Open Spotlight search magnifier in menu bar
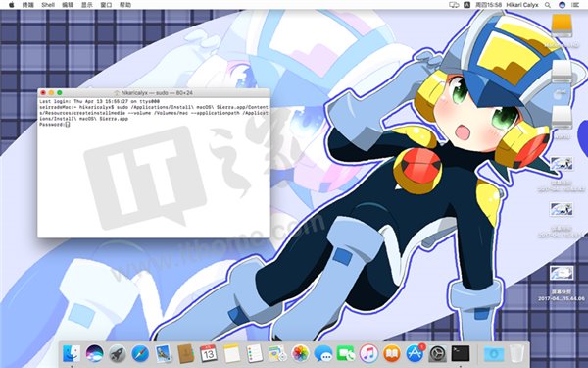The width and height of the screenshot is (588, 368). (x=548, y=5)
